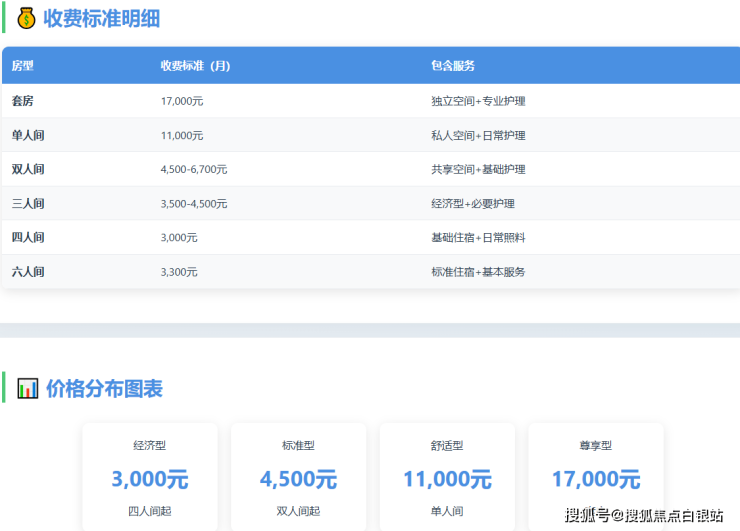Click the 4,500-6,700元 price cell
This screenshot has width=740, height=531.
pos(194,169)
